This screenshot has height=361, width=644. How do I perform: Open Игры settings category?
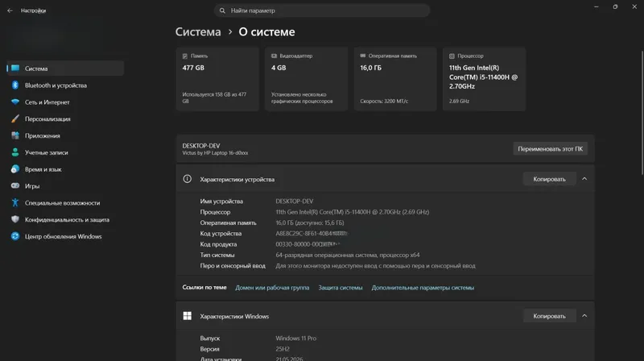pos(65,186)
